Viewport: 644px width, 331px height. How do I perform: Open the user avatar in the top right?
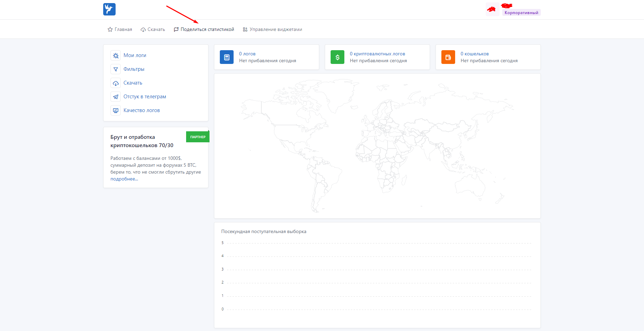[492, 9]
